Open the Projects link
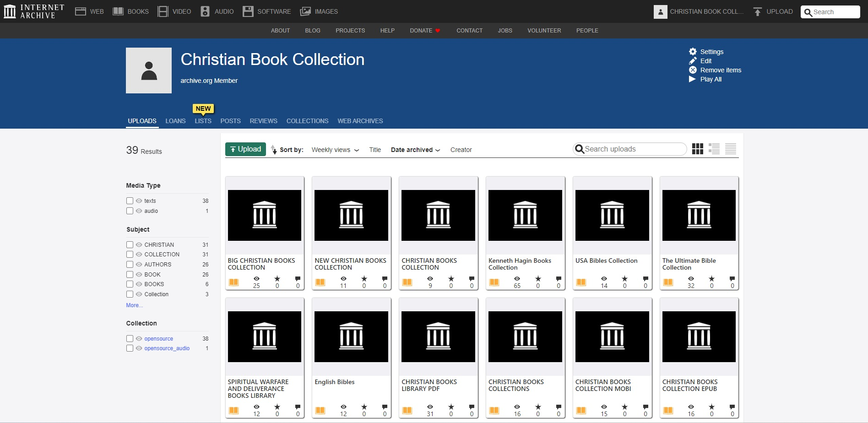The image size is (868, 423). point(350,31)
